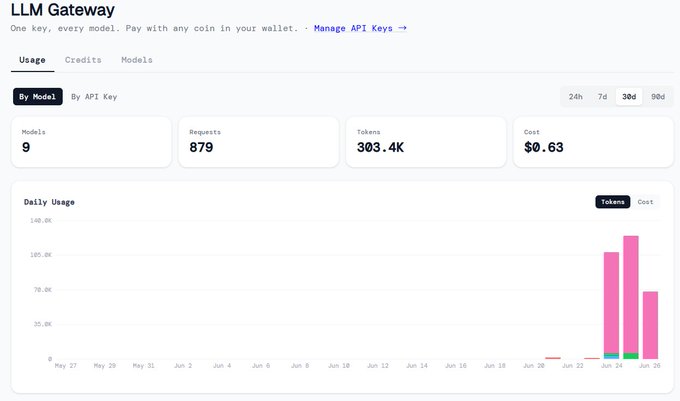The height and width of the screenshot is (401, 680).
Task: Click the '140.0K' y-axis label
Action: [41, 221]
